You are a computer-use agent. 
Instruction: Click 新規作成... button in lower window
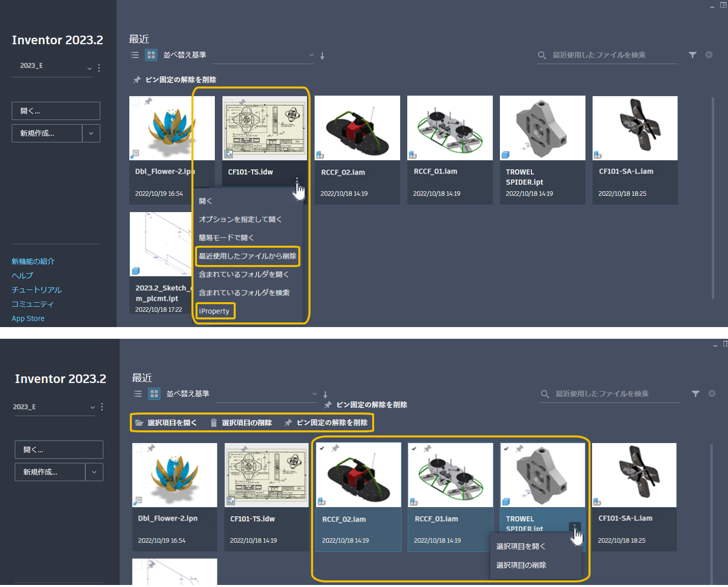pyautogui.click(x=50, y=472)
